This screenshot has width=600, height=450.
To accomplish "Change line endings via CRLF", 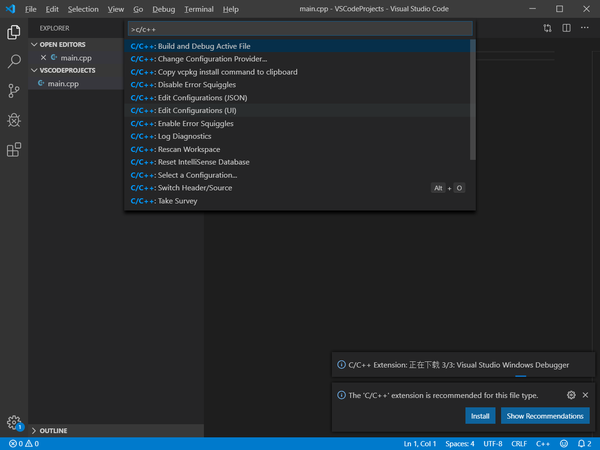I will [x=519, y=444].
